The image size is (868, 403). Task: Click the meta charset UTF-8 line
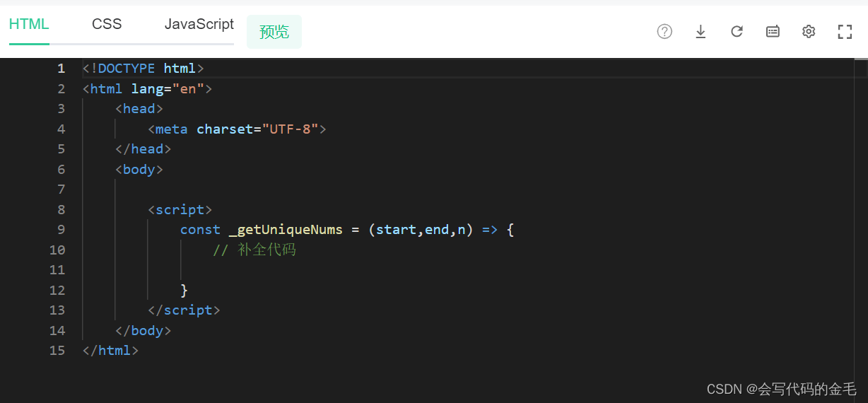pos(237,129)
